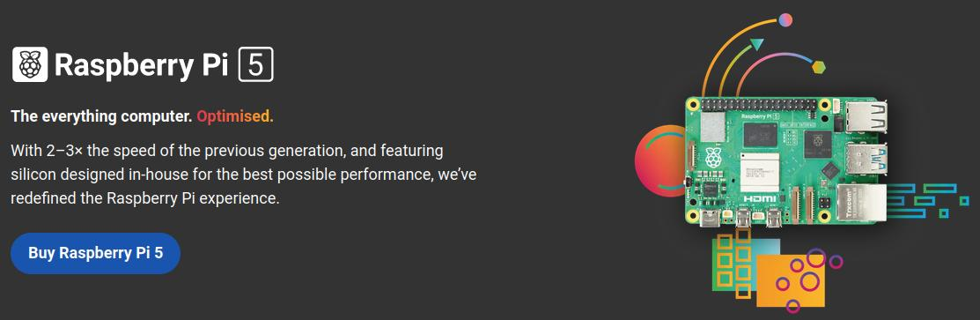Viewport: 980px width, 320px height.
Task: Click the orange Optimised word
Action: coord(235,116)
